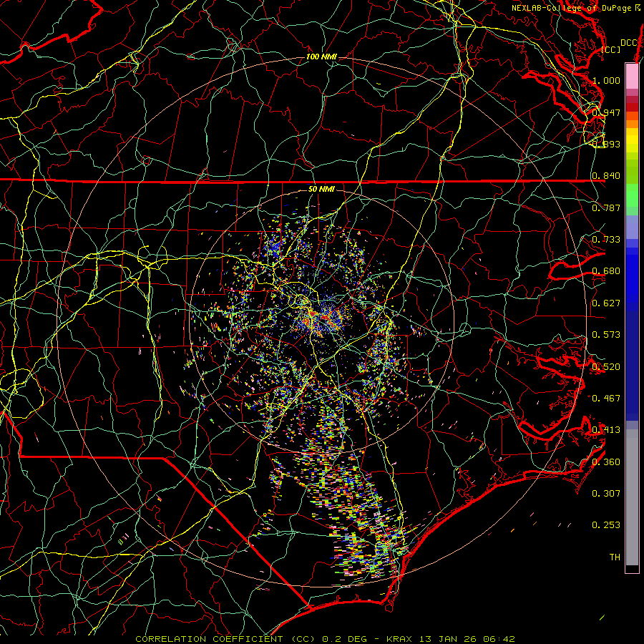The image size is (644, 644).
Task: Click the KRAX station identifier in the caption
Action: click(x=399, y=639)
